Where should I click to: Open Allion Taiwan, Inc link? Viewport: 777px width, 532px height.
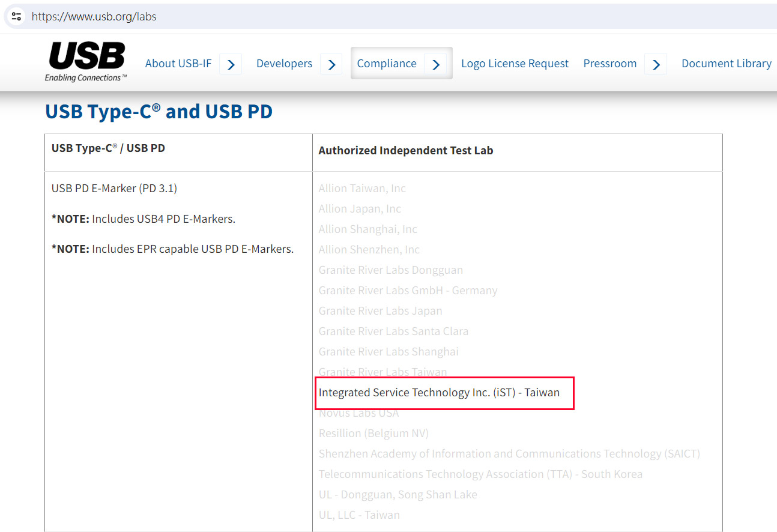(x=362, y=189)
